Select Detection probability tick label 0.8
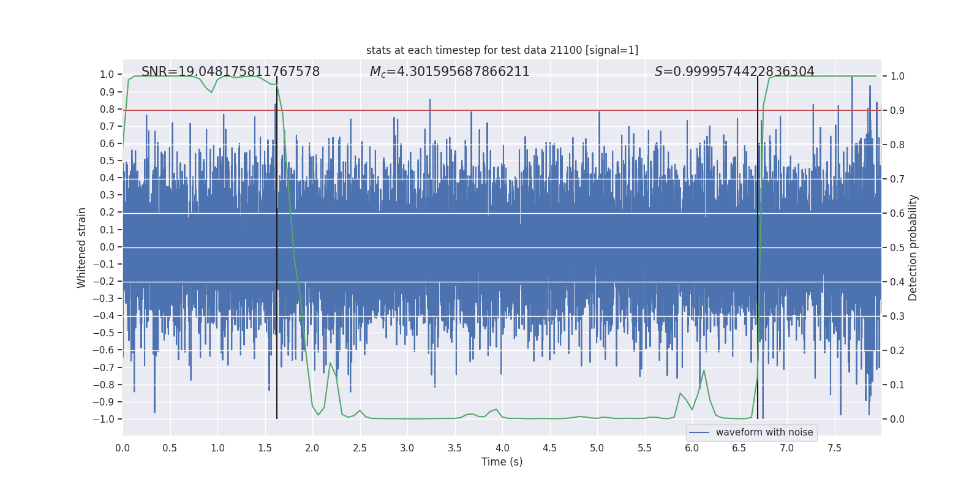The height and width of the screenshot is (490, 980). (x=897, y=145)
